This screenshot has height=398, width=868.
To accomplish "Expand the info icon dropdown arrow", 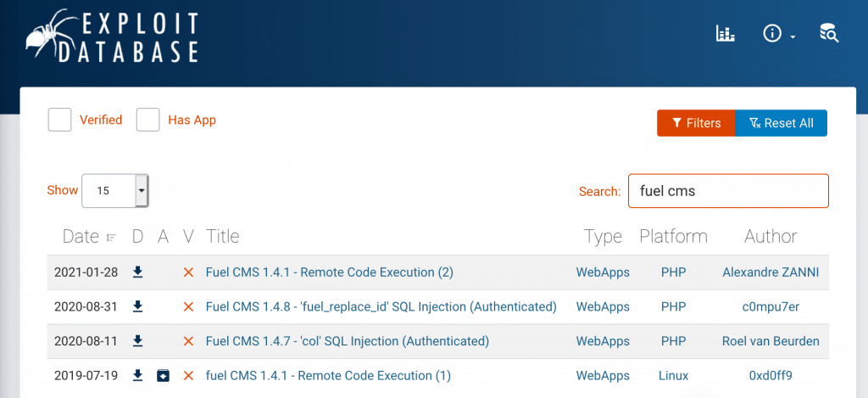I will (x=793, y=37).
